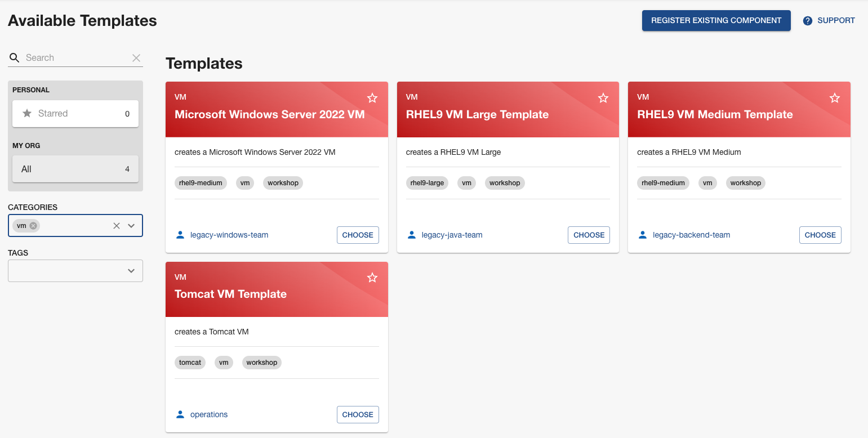Star the Tomcat VM Template
The width and height of the screenshot is (868, 438).
[x=372, y=278]
